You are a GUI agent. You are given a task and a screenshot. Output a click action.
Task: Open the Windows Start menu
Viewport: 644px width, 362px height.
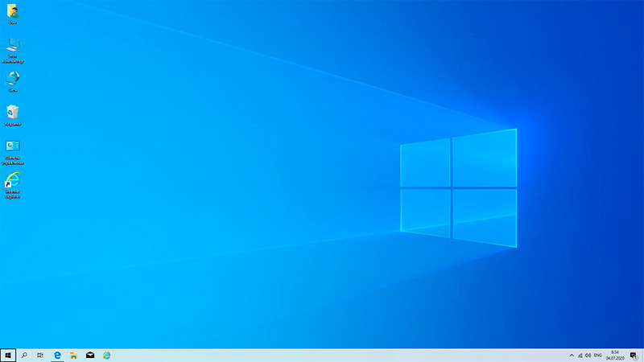click(x=8, y=355)
